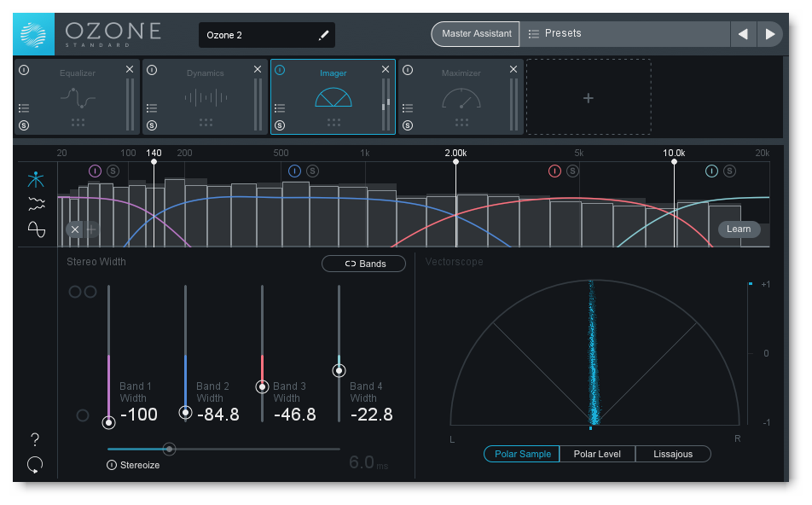This screenshot has height=505, width=812.
Task: Click the Band 2 width slider handle
Action: pyautogui.click(x=185, y=413)
